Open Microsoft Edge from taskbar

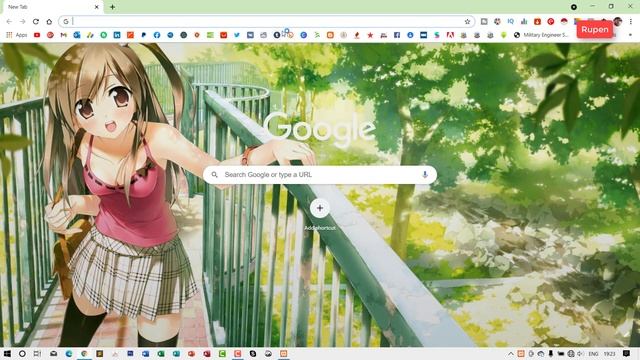[69, 353]
